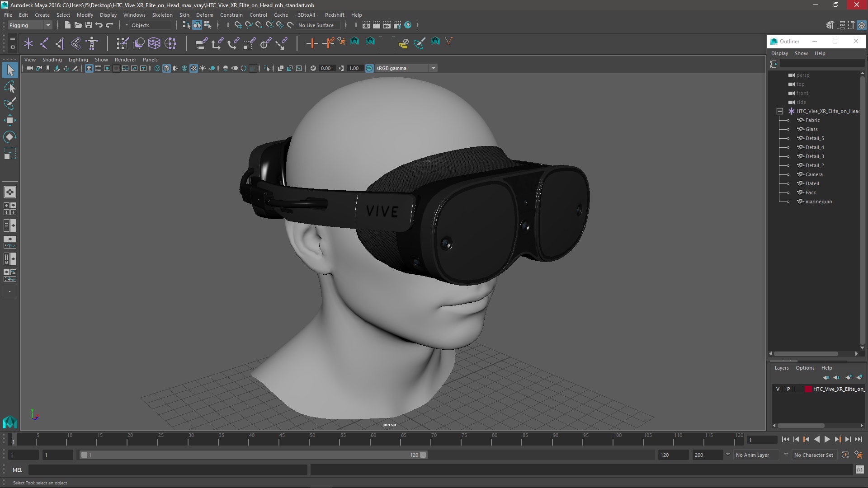Click the Create Lattice cage icon

pos(154,43)
